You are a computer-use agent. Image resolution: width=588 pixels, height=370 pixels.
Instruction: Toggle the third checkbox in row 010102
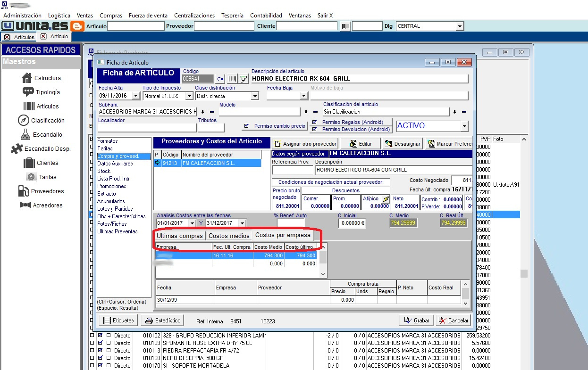point(109,336)
